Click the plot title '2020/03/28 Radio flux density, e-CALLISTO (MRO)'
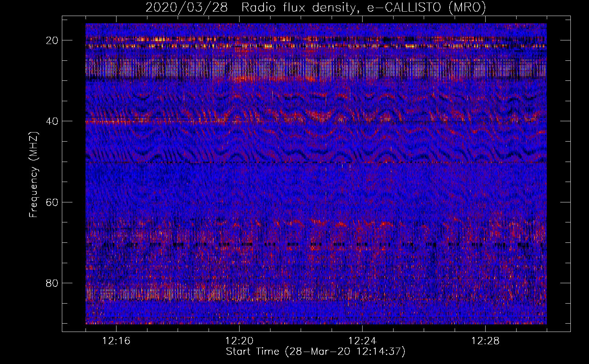This screenshot has height=364, width=589. (316, 8)
